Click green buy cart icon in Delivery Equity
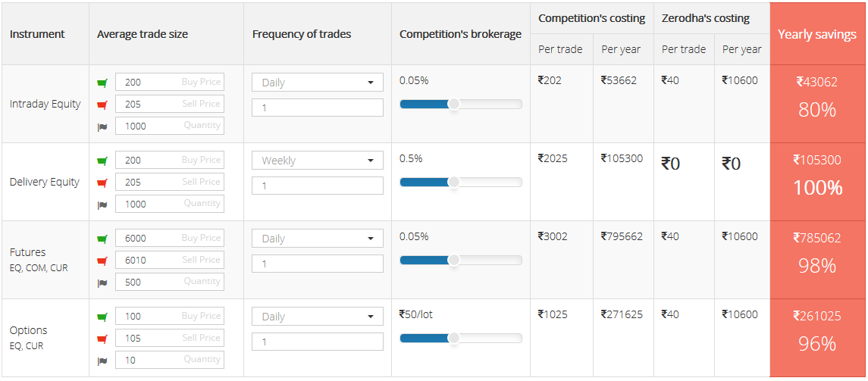 click(102, 161)
